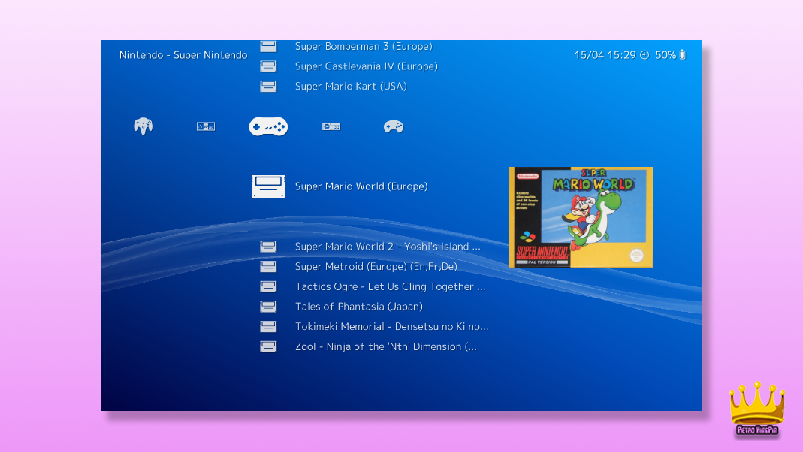
Task: Click cartridge icon beside Yoshi's Island entry
Action: pos(268,247)
